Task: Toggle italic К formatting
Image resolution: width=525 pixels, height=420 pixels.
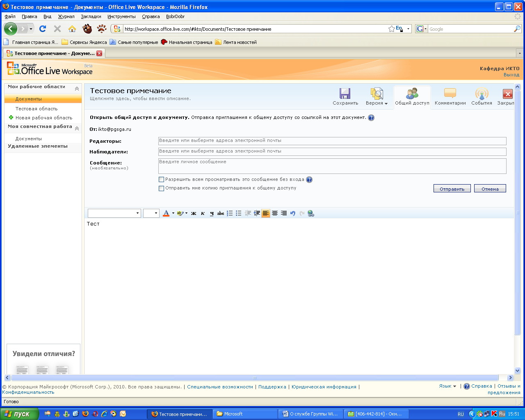Action: 203,213
